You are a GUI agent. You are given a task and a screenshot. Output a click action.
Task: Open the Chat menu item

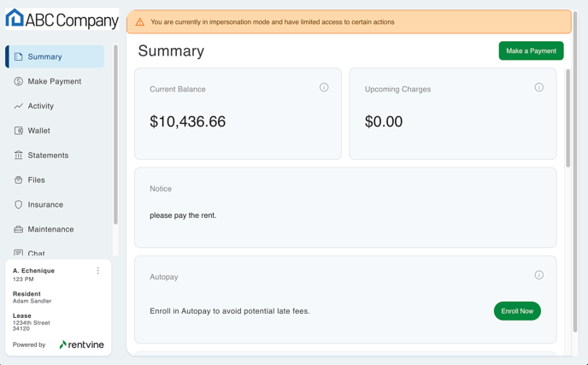coord(36,253)
